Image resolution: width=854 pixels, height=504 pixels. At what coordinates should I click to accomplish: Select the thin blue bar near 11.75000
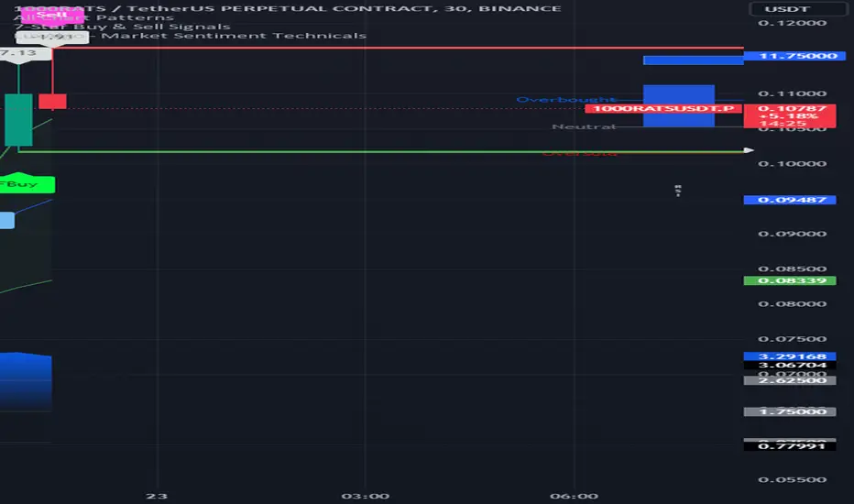694,60
